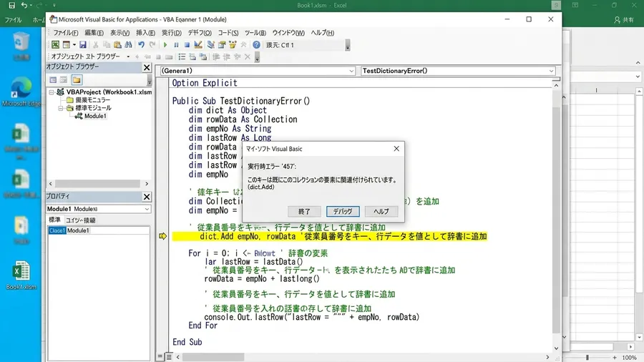
Task: Click the Redo arrow icon
Action: point(152,45)
